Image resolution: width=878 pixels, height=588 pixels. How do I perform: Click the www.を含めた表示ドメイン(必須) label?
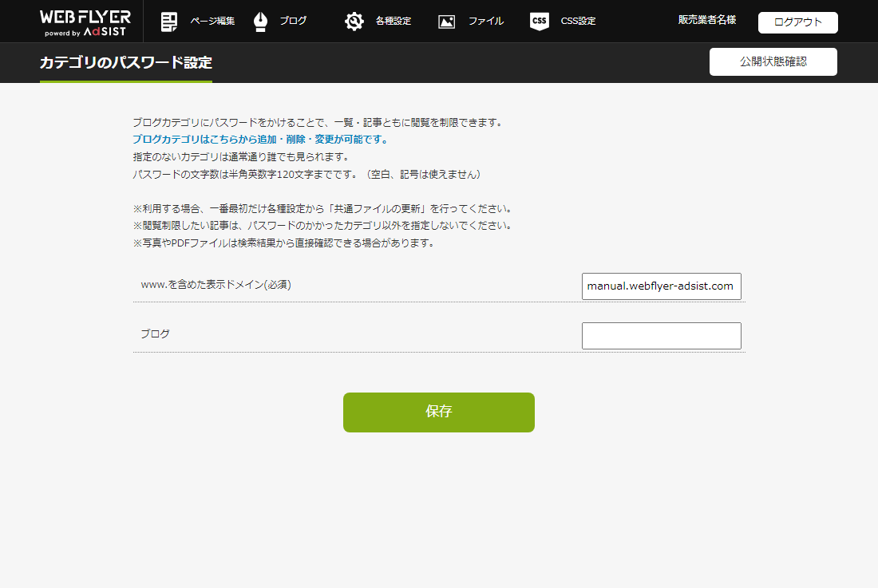click(216, 284)
